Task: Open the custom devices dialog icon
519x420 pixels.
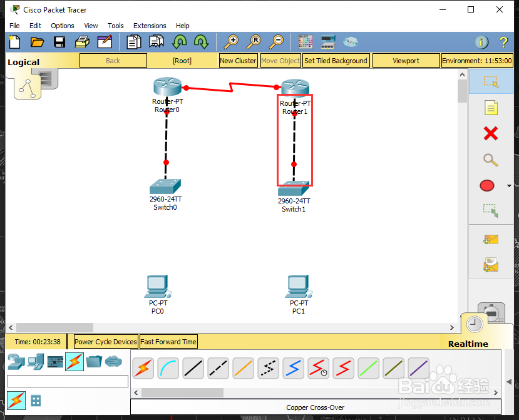Action: click(328, 42)
